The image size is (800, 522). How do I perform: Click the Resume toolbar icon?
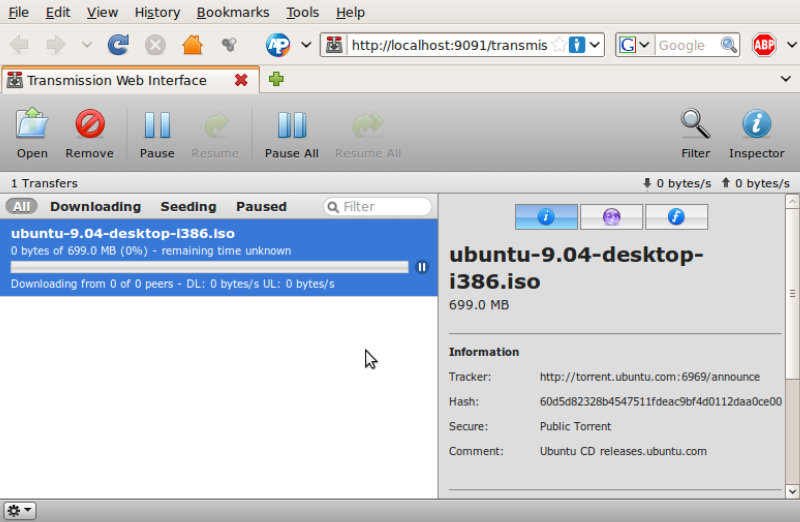(215, 125)
